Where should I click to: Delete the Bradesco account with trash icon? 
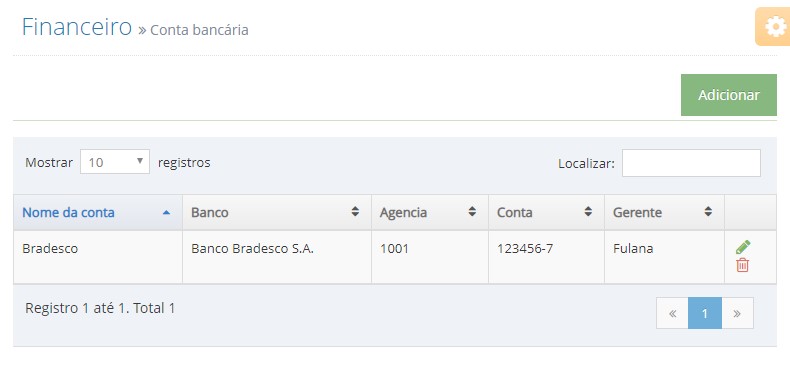coord(742,265)
